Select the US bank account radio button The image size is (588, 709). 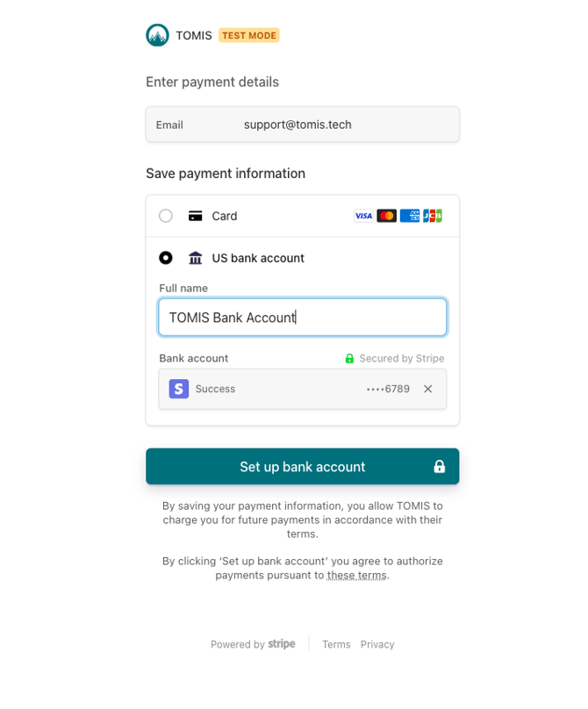point(166,258)
